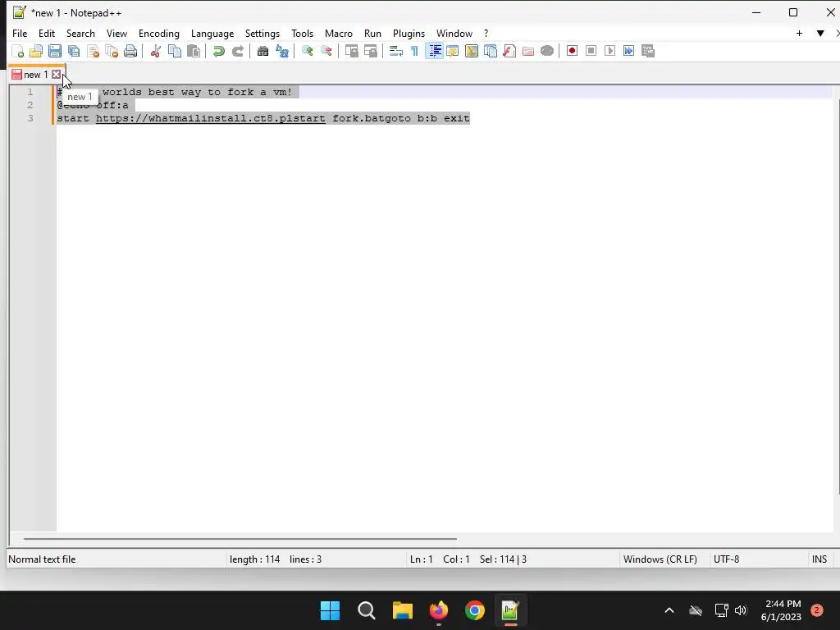Launch Firefox from the taskbar
The width and height of the screenshot is (840, 630).
point(439,610)
